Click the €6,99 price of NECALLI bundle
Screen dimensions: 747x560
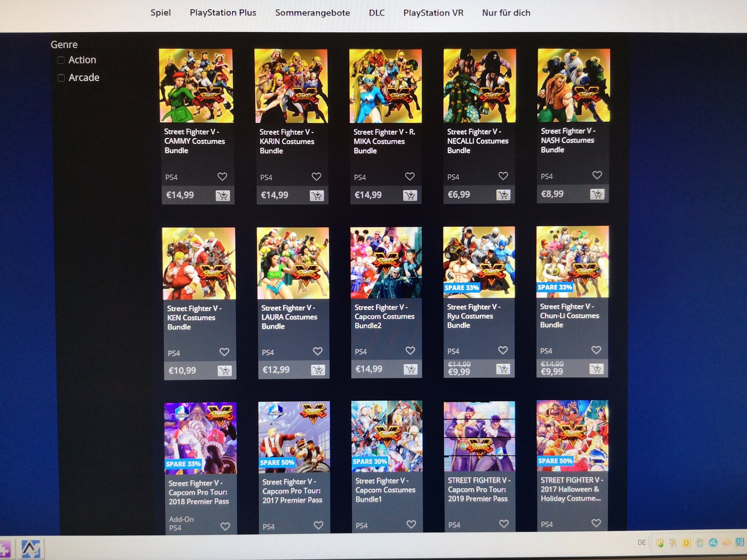459,195
